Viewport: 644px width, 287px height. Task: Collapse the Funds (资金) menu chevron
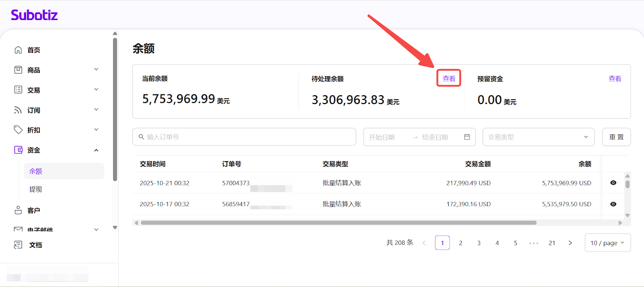96,150
